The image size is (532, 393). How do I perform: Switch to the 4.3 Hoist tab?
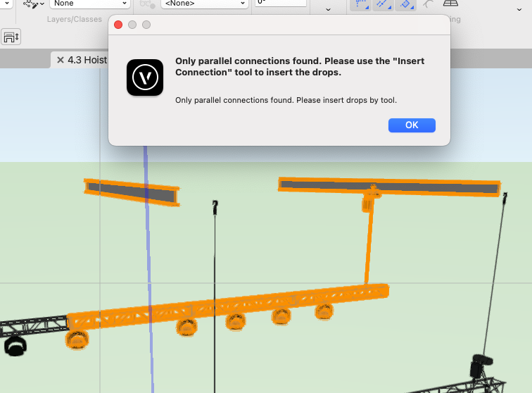[86, 60]
